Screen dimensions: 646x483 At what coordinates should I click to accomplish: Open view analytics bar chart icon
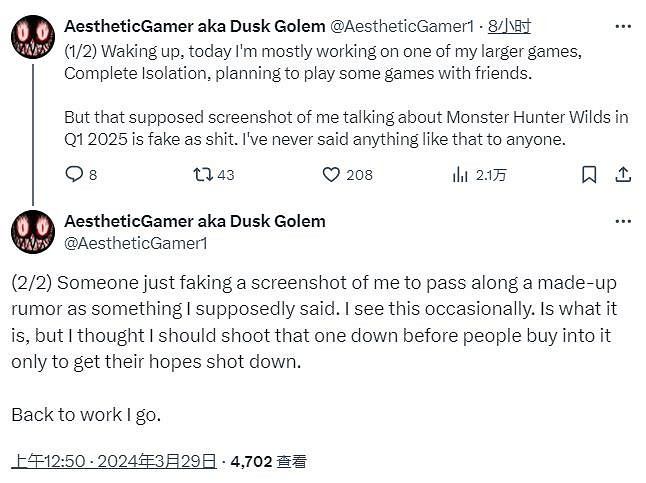(461, 174)
